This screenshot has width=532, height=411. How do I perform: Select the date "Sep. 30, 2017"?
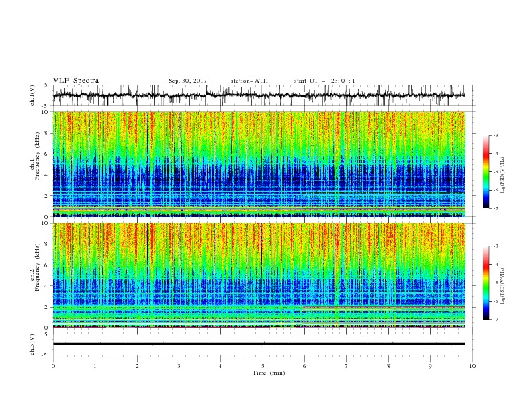click(x=187, y=81)
